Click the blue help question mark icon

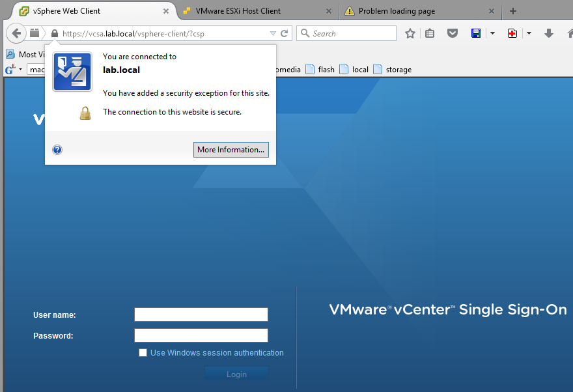(57, 150)
